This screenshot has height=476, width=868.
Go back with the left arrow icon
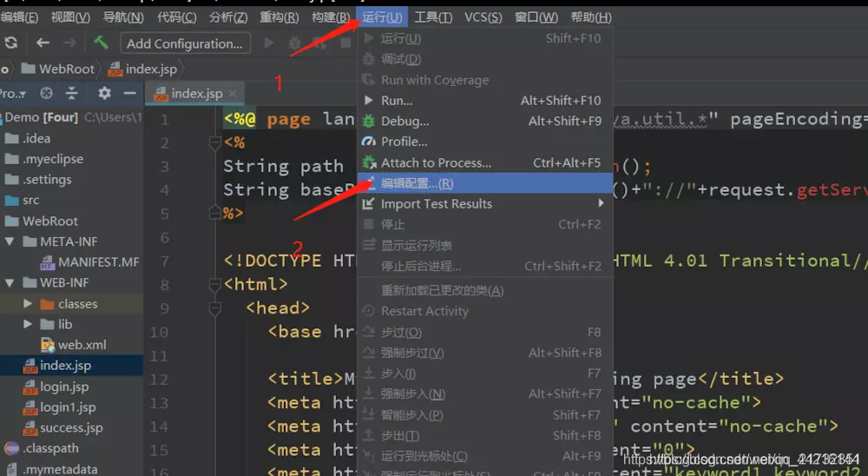43,43
